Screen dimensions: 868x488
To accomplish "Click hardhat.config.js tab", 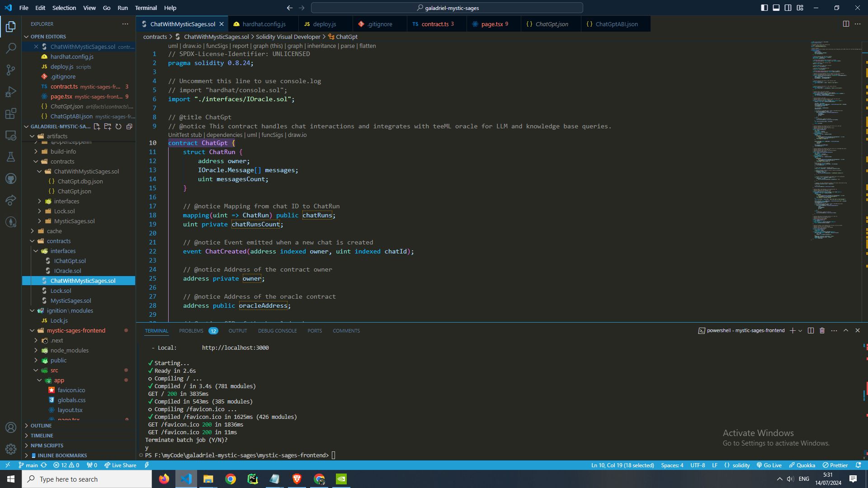I will tap(264, 24).
